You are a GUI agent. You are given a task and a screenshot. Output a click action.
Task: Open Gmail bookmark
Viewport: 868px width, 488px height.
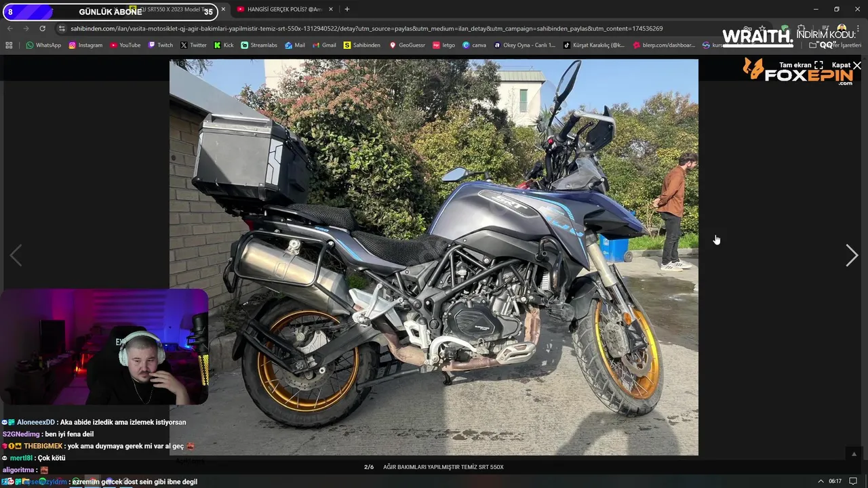point(324,45)
